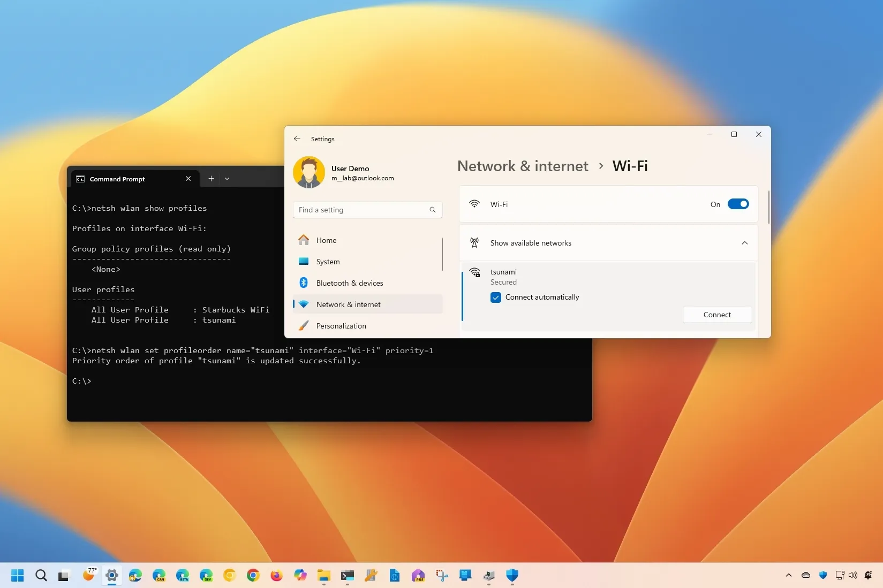Collapse the Show available networks section
This screenshot has width=883, height=588.
[744, 243]
